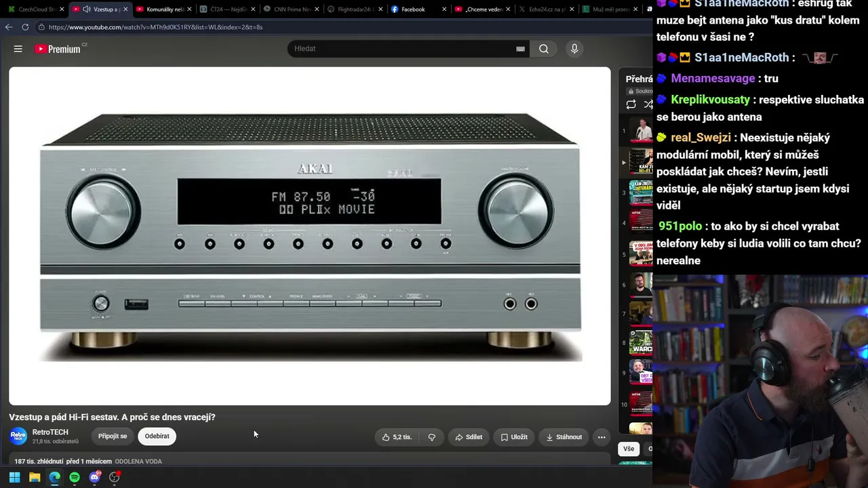Image resolution: width=868 pixels, height=488 pixels.
Task: Click the AKAI receiver video player
Action: click(310, 236)
